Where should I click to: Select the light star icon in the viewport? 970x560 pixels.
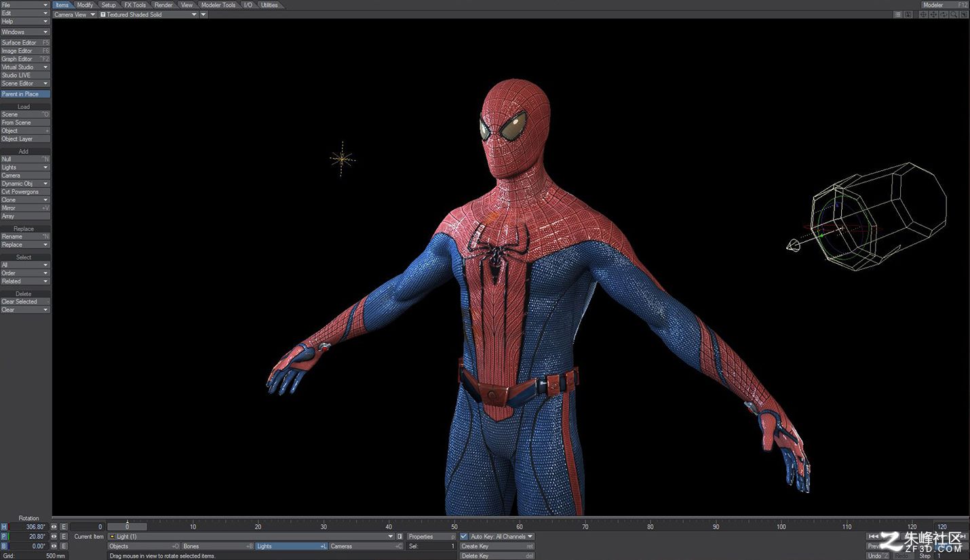[342, 159]
